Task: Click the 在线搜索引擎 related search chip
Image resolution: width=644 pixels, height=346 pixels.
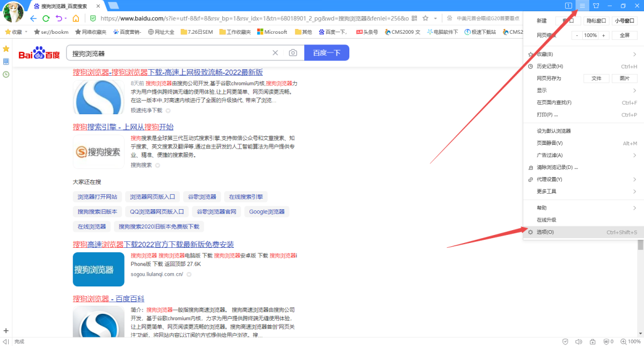Action: click(x=245, y=197)
